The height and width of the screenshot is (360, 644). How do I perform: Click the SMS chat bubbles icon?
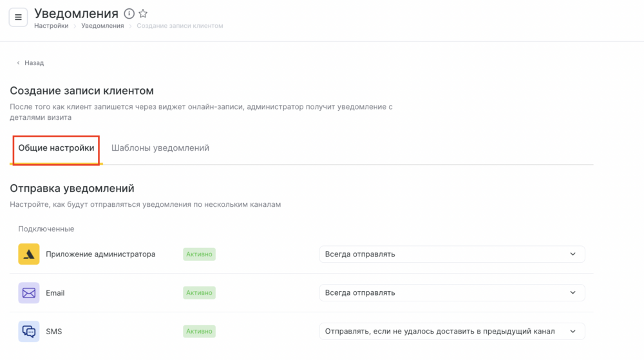pyautogui.click(x=29, y=331)
